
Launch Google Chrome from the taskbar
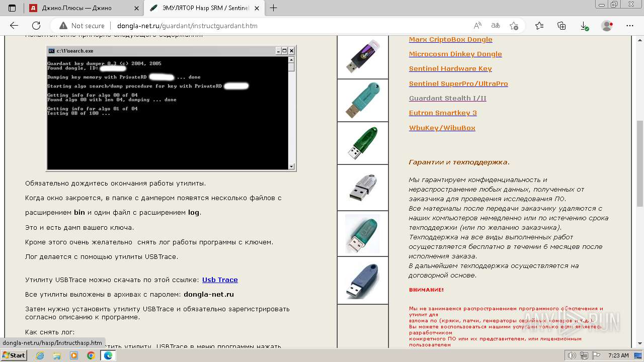91,355
